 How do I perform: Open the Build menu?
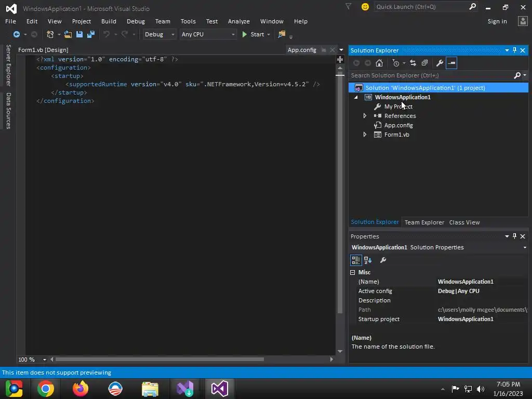coord(109,21)
